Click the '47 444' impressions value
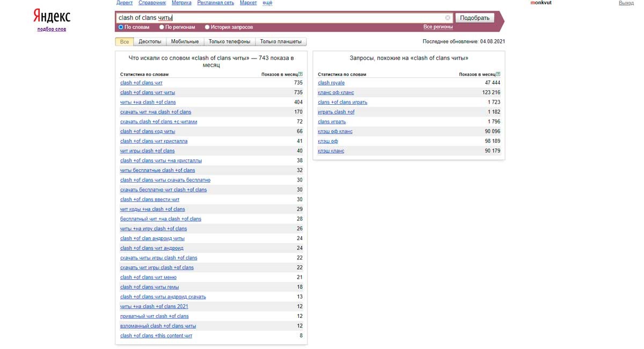The height and width of the screenshot is (349, 644). [493, 83]
